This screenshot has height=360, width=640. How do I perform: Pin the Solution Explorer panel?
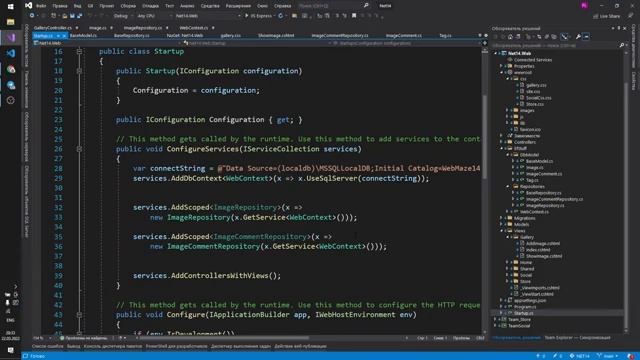619,28
